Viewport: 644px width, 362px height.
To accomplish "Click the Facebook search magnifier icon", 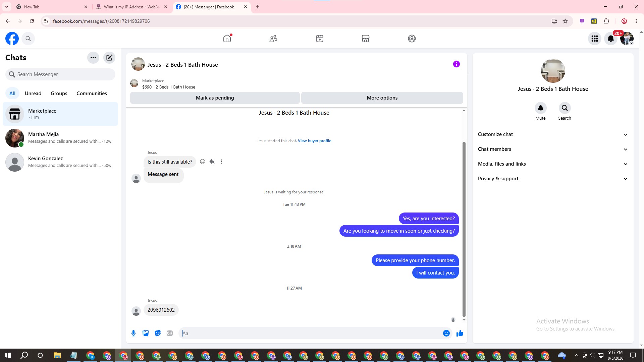I will click(28, 39).
